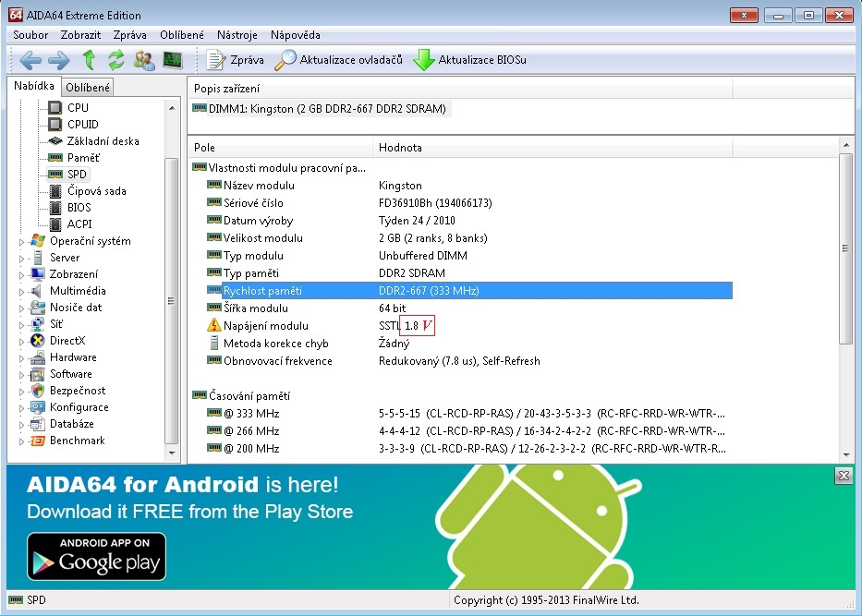Click the sidebar tree vertical scrollbar thumb
The width and height of the screenshot is (862, 616).
[x=172, y=300]
